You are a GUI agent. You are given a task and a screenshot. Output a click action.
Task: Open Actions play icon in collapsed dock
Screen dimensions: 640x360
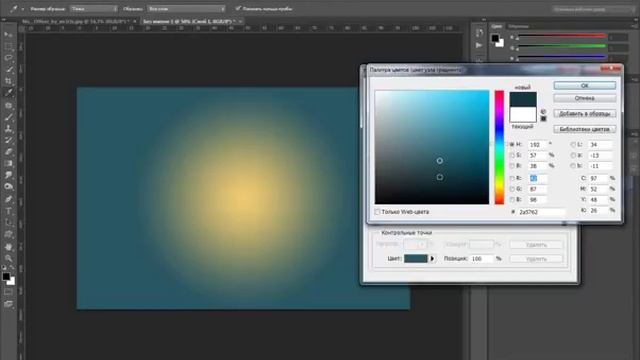tap(480, 45)
